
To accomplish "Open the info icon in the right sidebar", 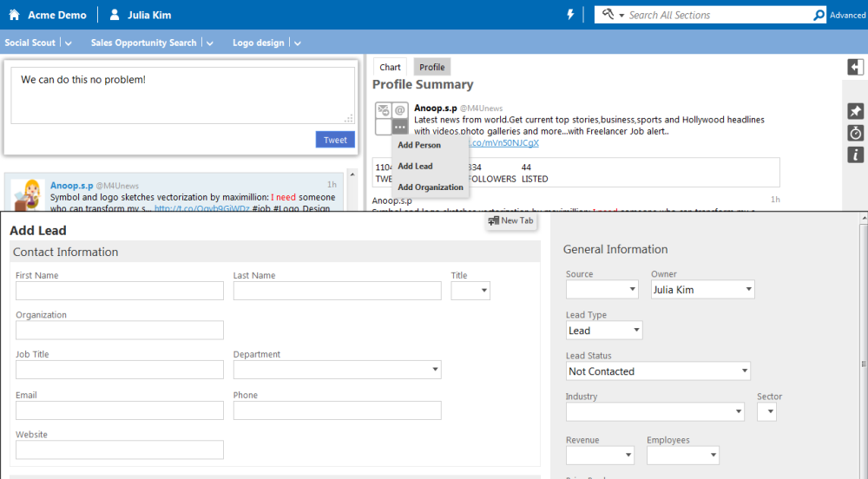I will click(x=855, y=154).
